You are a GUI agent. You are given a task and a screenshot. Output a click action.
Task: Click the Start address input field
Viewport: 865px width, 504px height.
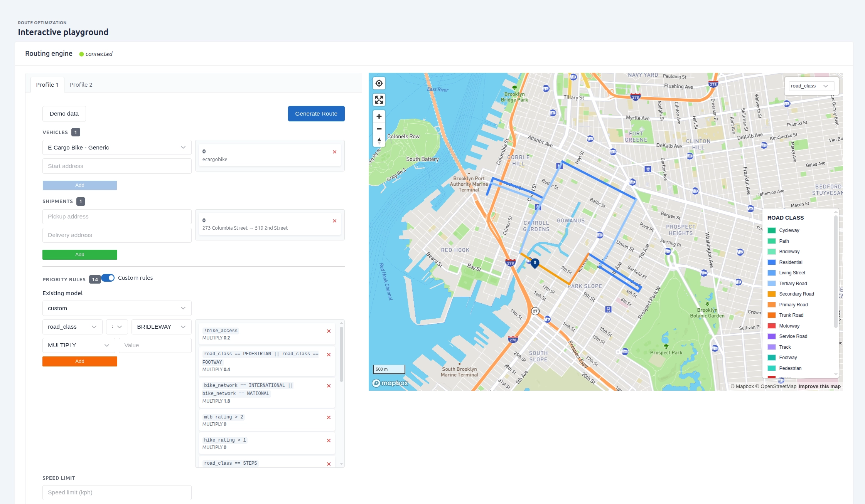click(x=116, y=166)
